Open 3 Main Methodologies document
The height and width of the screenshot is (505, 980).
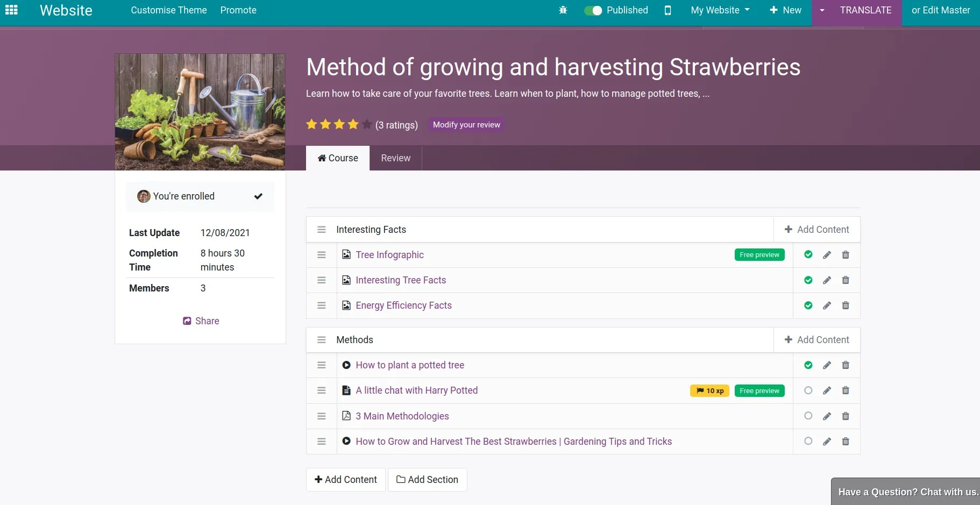pyautogui.click(x=402, y=416)
